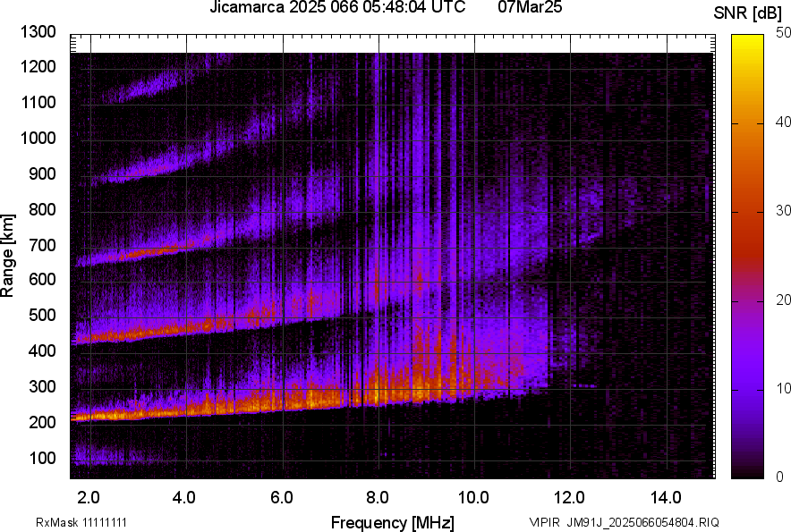The image size is (791, 532).
Task: Click the 2.0 tick on the frequency axis
Action: coord(89,496)
